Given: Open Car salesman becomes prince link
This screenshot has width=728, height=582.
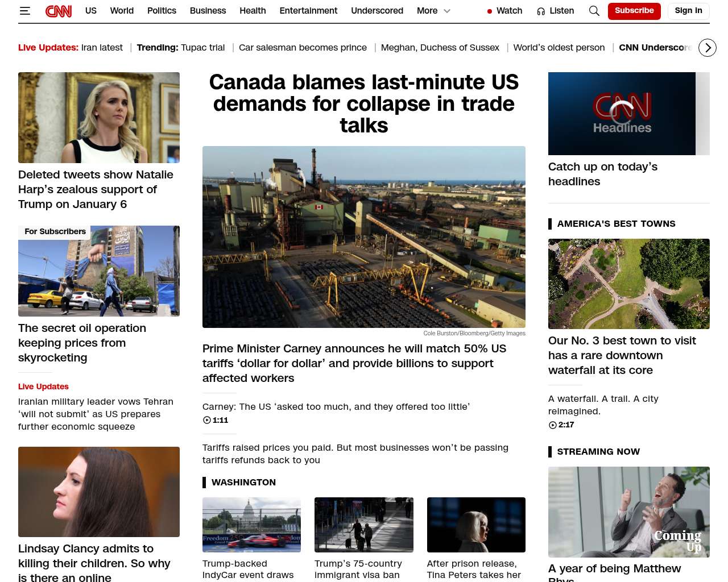Looking at the screenshot, I should (303, 48).
